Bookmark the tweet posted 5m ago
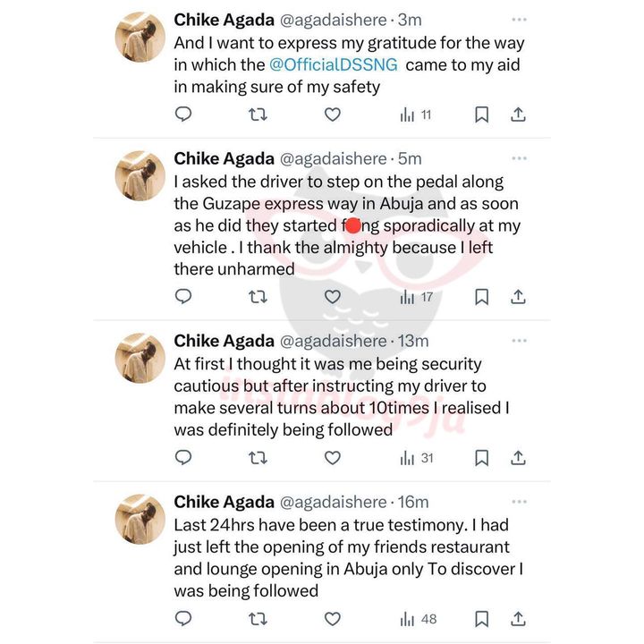This screenshot has height=644, width=644. [481, 297]
